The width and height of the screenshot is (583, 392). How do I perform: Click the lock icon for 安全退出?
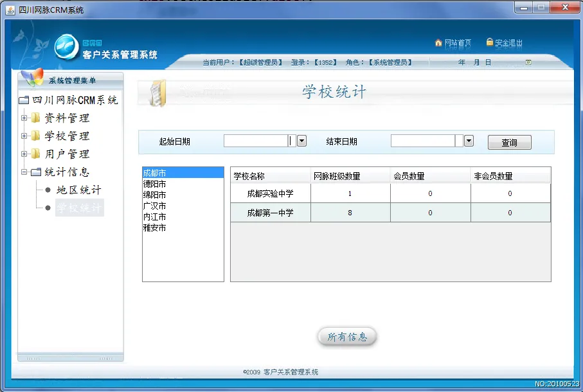coord(490,42)
